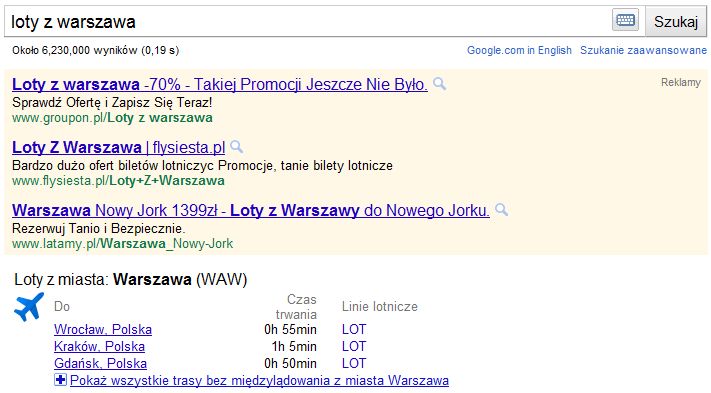
Task: Open 'Loty Z Warszawa | flysiesta.pl' ad title
Action: pyautogui.click(x=118, y=147)
